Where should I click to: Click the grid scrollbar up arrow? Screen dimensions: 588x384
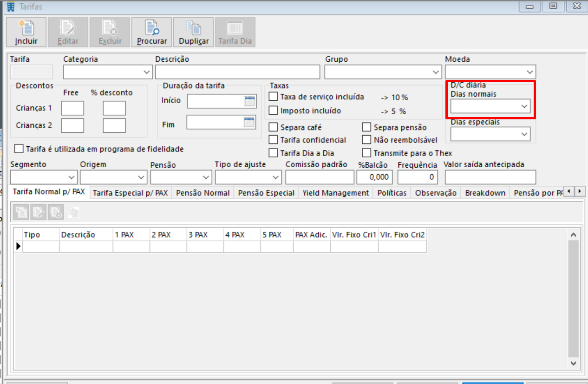tap(574, 235)
